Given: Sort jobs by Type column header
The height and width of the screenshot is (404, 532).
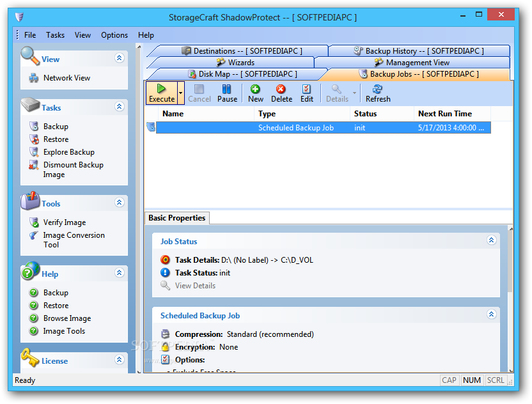Looking at the screenshot, I should (302, 114).
